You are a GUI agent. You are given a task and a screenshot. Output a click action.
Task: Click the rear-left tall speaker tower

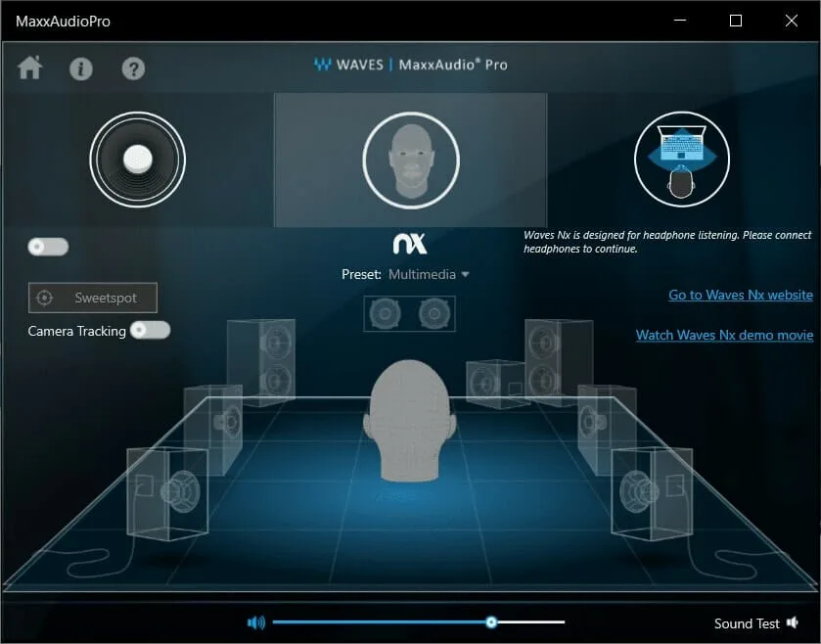tap(261, 361)
